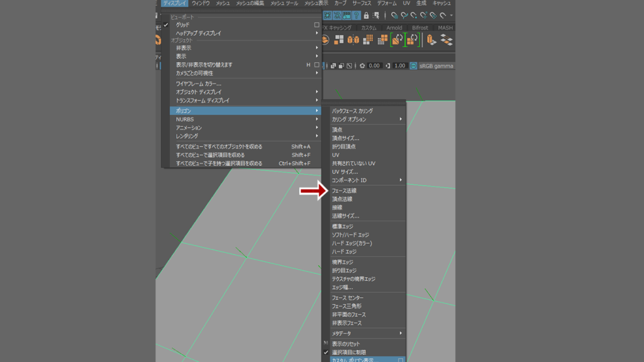Click the split squares panel toolbar icon
The height and width of the screenshot is (362, 644).
tap(341, 65)
